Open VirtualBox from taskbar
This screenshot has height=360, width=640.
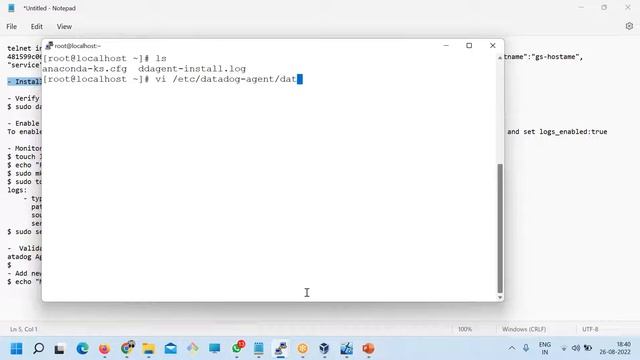[x=324, y=349]
